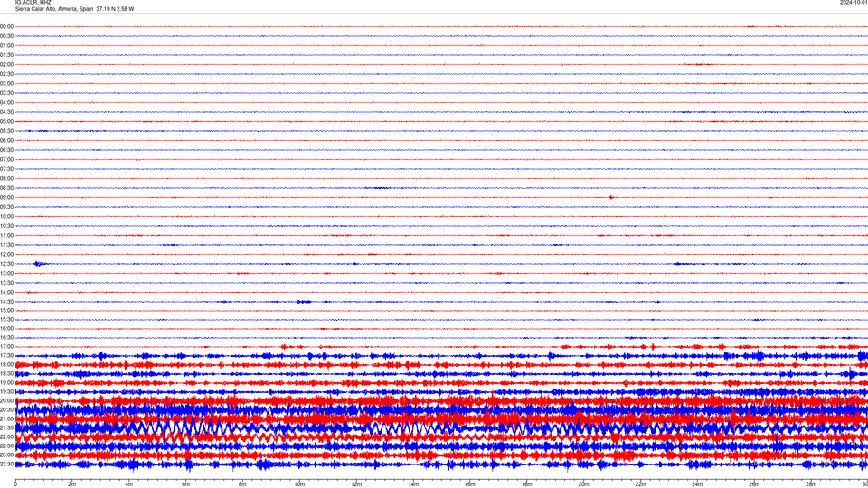Select the '17:30' time label
Viewport: 868px width, 488px height.
click(x=6, y=356)
